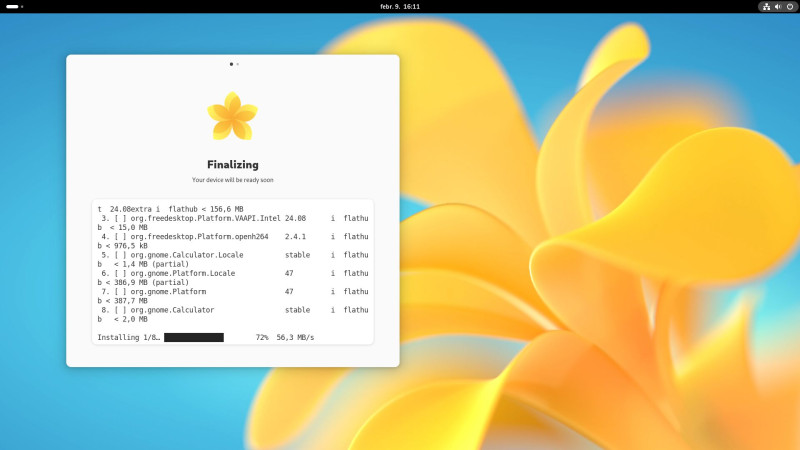This screenshot has height=450, width=800.
Task: Click the volume speaker icon
Action: click(778, 7)
